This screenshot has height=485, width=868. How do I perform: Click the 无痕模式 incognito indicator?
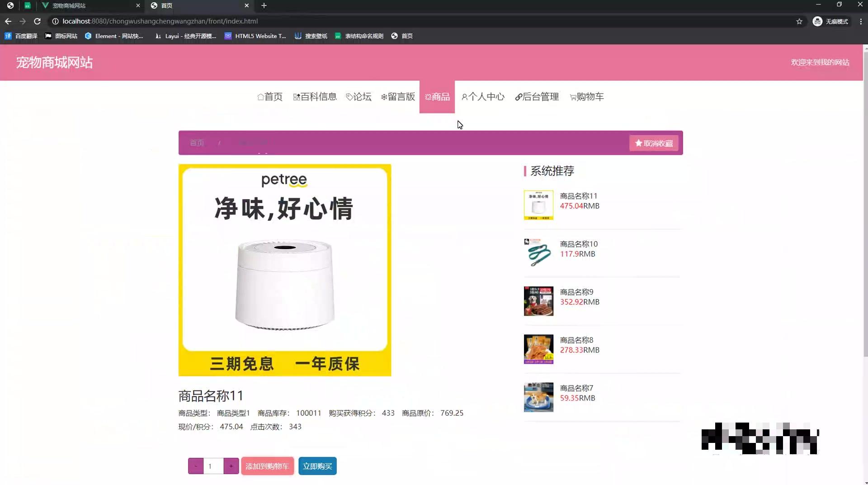831,21
